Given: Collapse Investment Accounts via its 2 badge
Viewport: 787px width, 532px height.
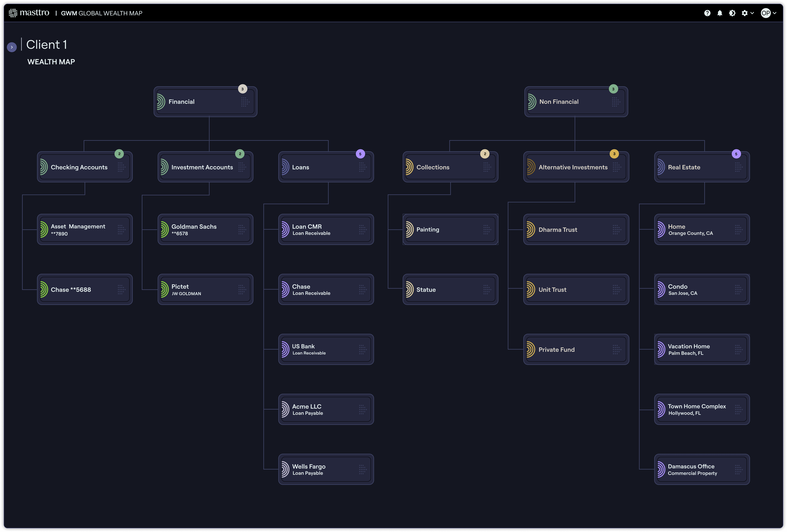Looking at the screenshot, I should [240, 154].
